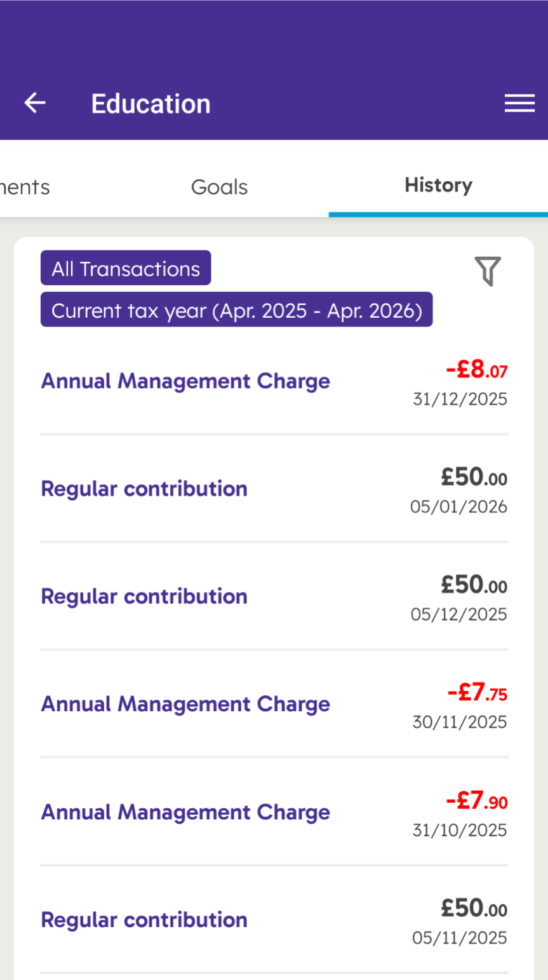Switch to the Goals tab

point(219,187)
